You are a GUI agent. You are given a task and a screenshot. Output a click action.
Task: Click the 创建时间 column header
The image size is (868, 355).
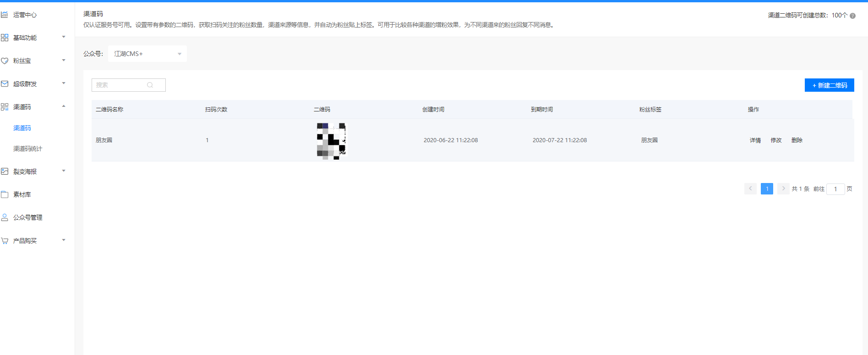pos(433,110)
